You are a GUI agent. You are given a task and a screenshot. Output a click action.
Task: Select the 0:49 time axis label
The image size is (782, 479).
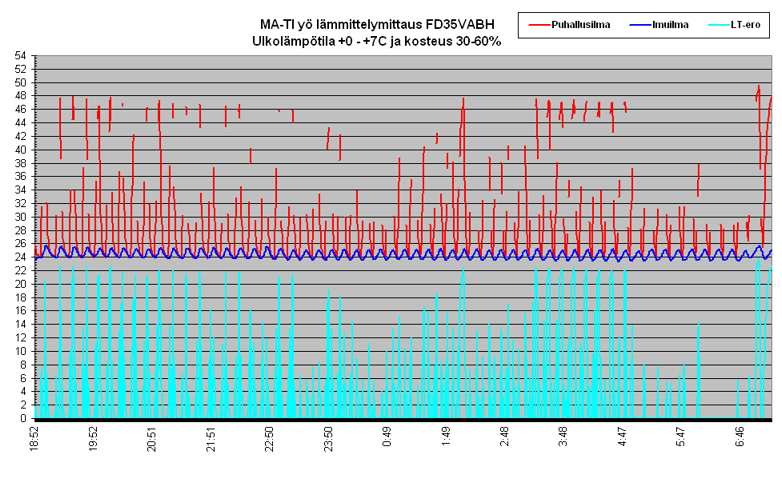(388, 438)
